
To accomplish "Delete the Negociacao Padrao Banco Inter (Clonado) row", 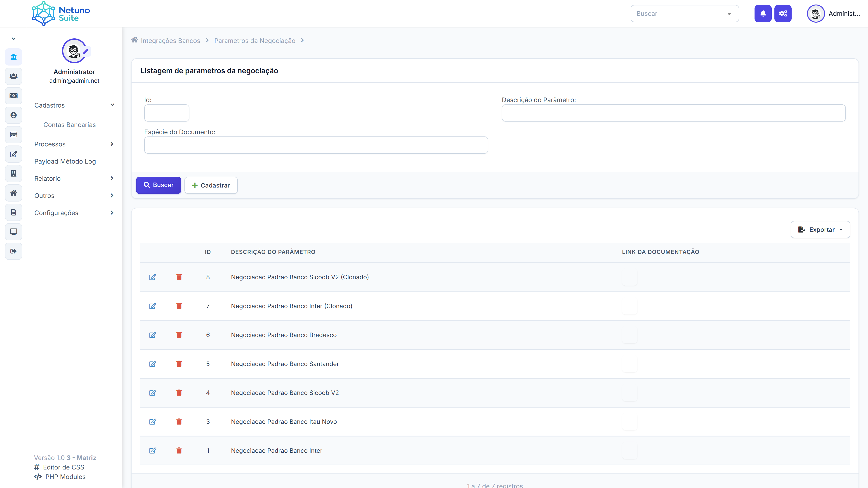I will coord(179,306).
